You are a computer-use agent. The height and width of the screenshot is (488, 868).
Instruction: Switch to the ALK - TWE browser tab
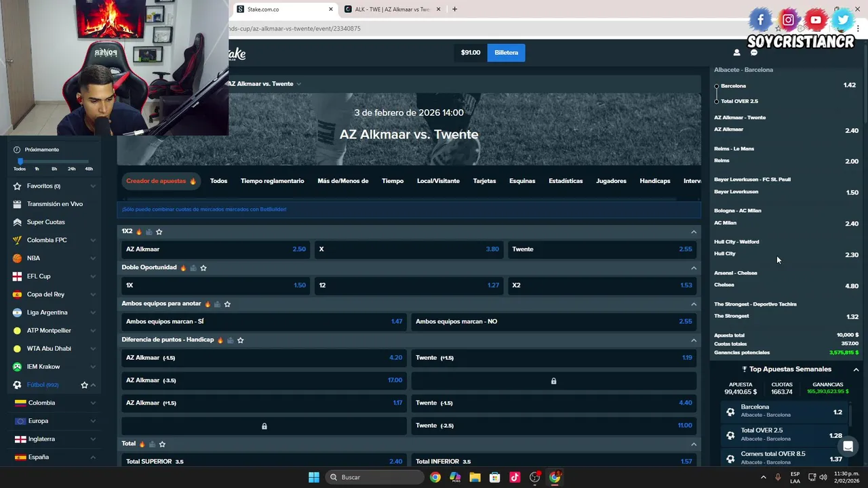tap(387, 9)
